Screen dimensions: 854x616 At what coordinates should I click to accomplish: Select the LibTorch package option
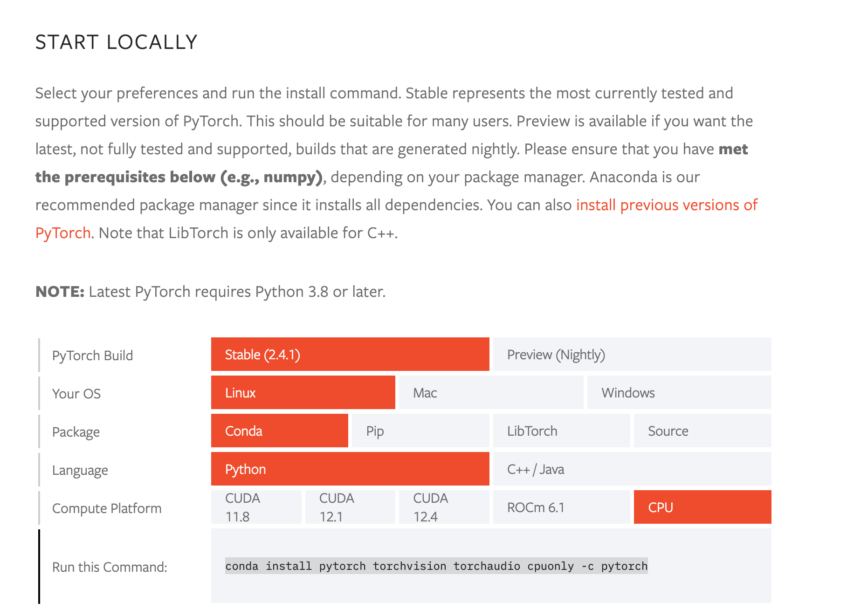pos(562,431)
